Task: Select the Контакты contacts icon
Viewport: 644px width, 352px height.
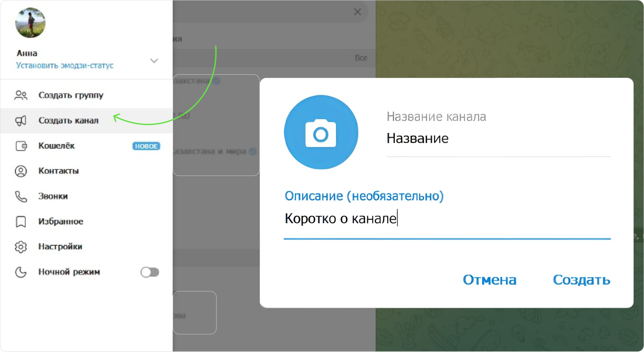Action: [21, 171]
